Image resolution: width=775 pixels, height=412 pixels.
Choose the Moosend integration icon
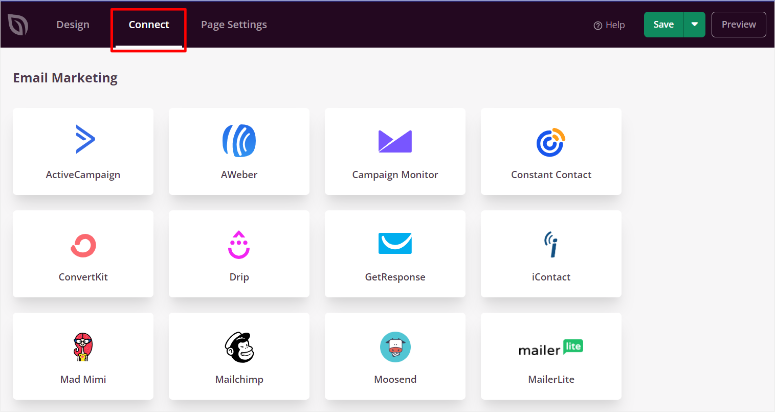395,347
